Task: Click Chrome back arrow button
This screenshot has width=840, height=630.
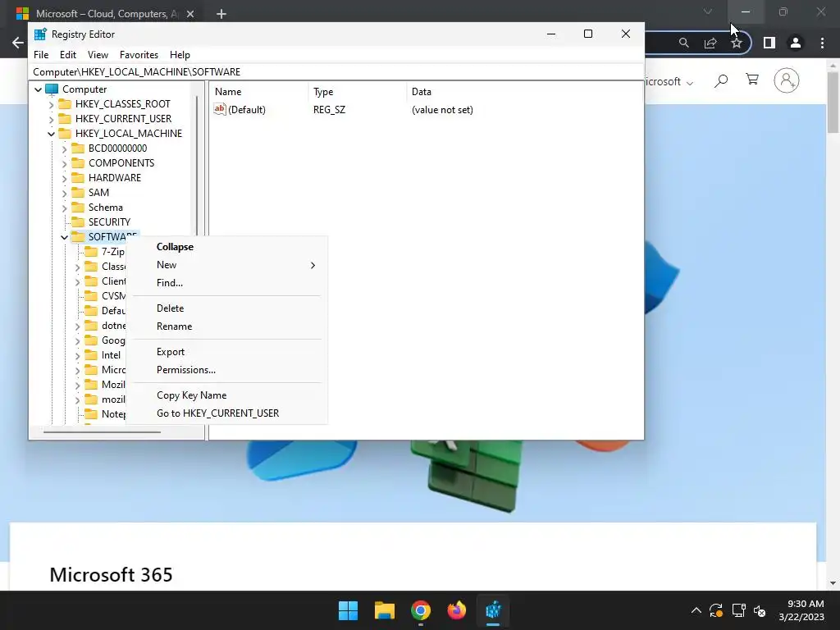Action: (18, 43)
